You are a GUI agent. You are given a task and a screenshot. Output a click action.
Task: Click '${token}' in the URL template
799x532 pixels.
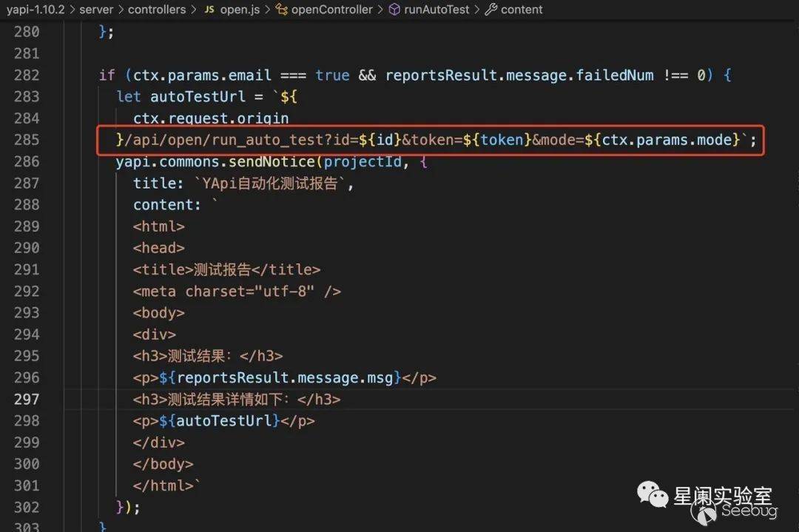pos(497,140)
